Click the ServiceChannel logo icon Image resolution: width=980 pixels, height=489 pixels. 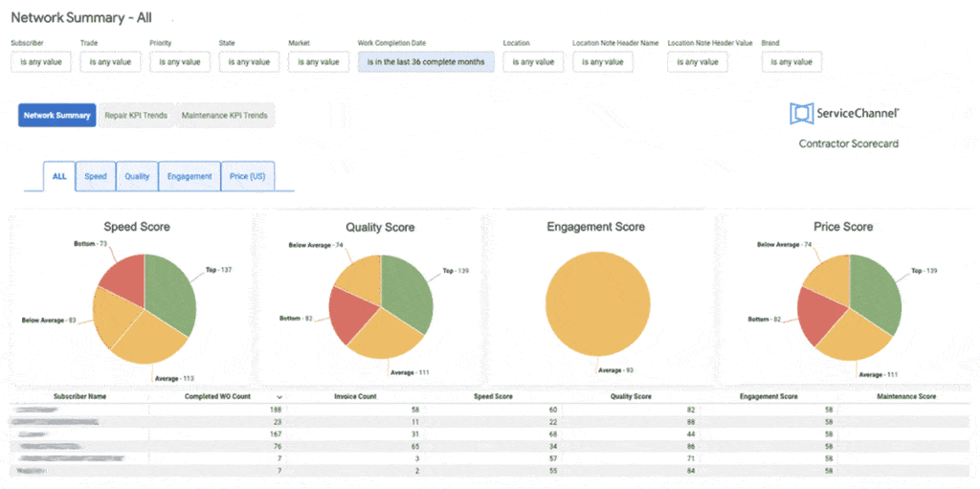click(800, 114)
